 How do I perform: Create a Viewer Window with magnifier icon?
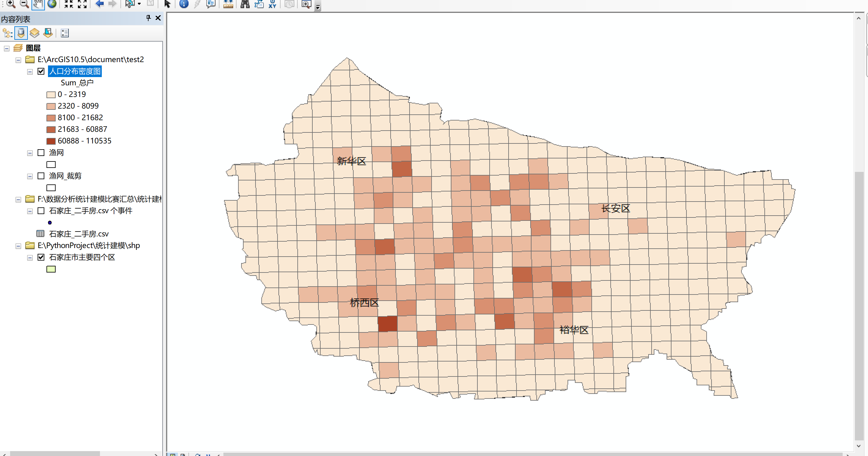click(306, 4)
